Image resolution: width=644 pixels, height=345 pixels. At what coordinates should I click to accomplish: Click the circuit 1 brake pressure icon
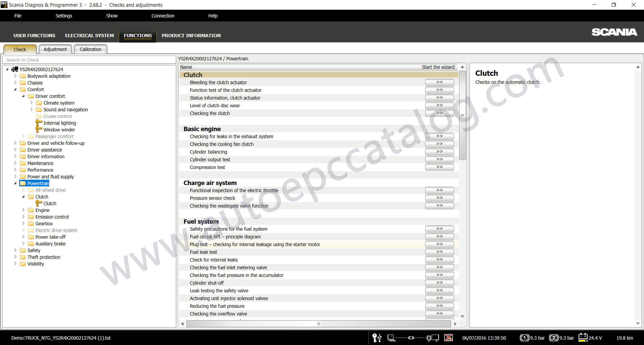coord(525,338)
